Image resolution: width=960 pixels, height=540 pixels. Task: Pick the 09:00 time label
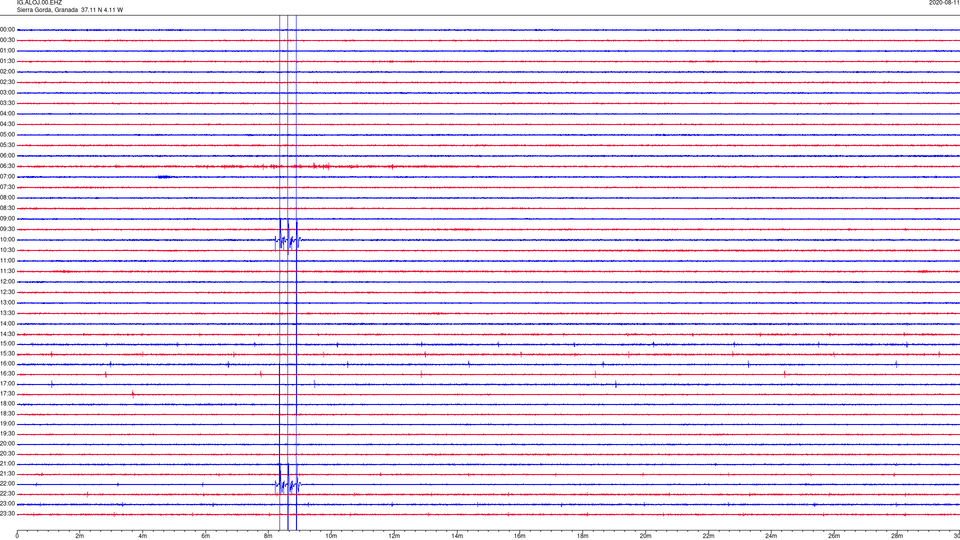[x=7, y=219]
